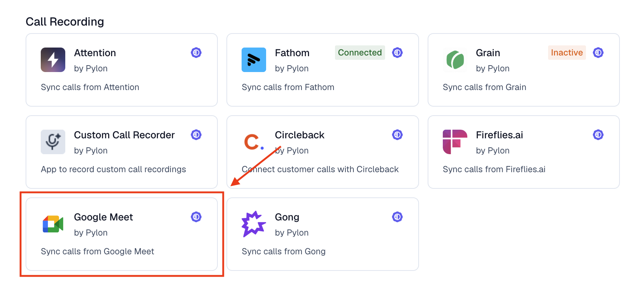Click the Pylon badge on Grain card
Image resolution: width=644 pixels, height=286 pixels.
tap(598, 53)
